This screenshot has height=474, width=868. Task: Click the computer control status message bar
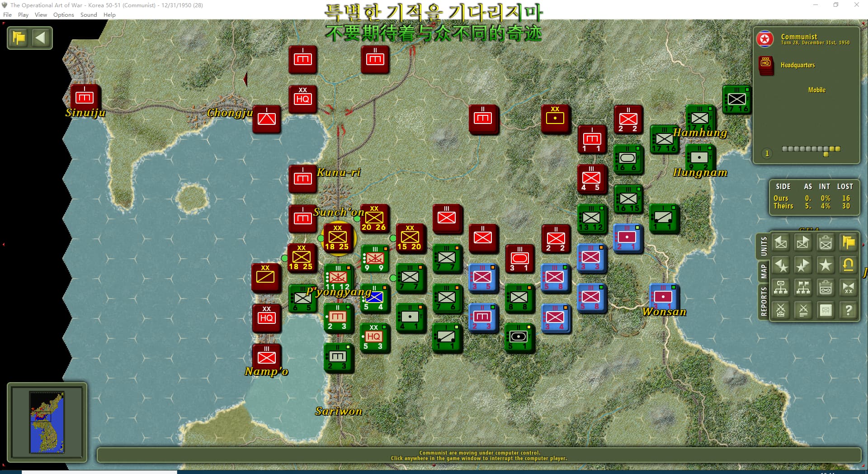click(x=479, y=455)
